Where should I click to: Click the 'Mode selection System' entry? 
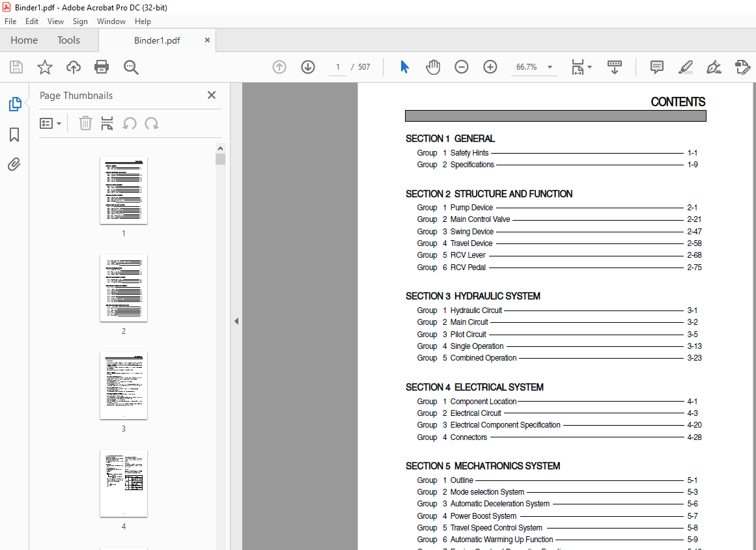coord(487,491)
